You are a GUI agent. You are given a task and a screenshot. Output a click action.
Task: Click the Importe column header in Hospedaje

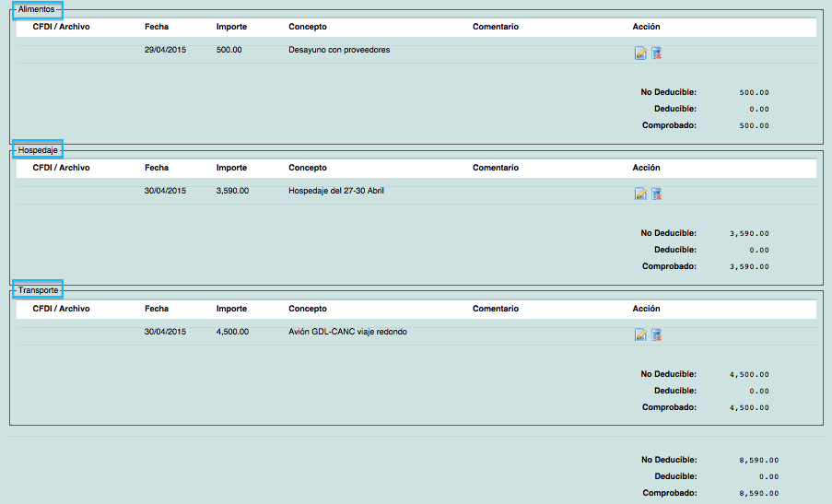click(231, 168)
